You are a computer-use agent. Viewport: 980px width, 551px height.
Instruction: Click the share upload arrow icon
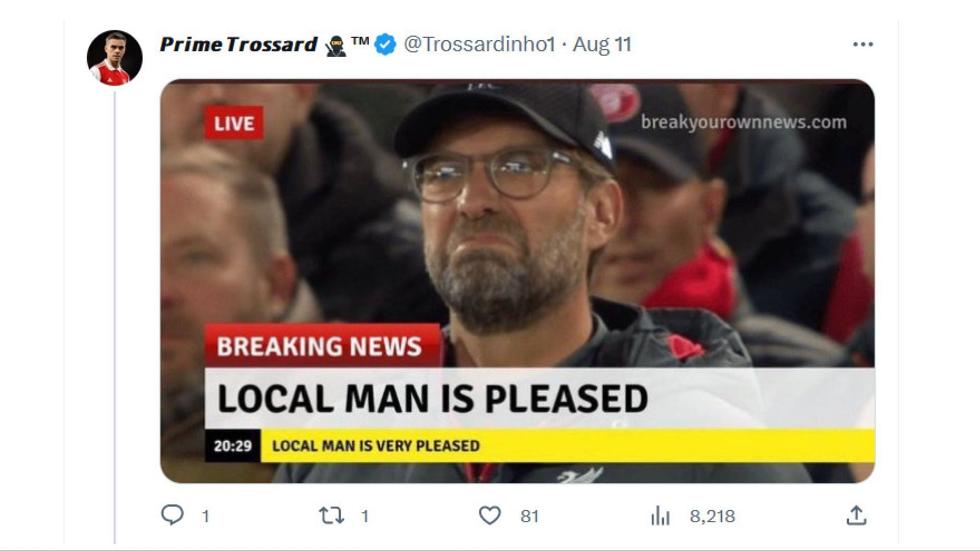tap(856, 515)
